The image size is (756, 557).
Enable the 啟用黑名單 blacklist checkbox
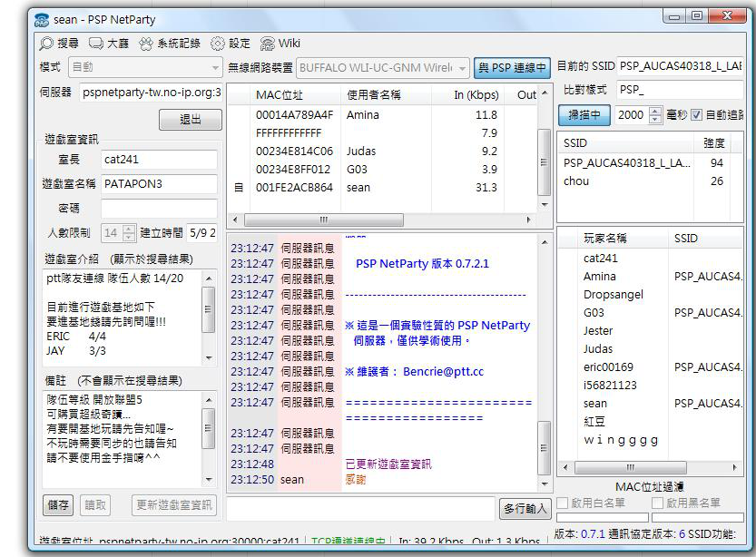657,503
